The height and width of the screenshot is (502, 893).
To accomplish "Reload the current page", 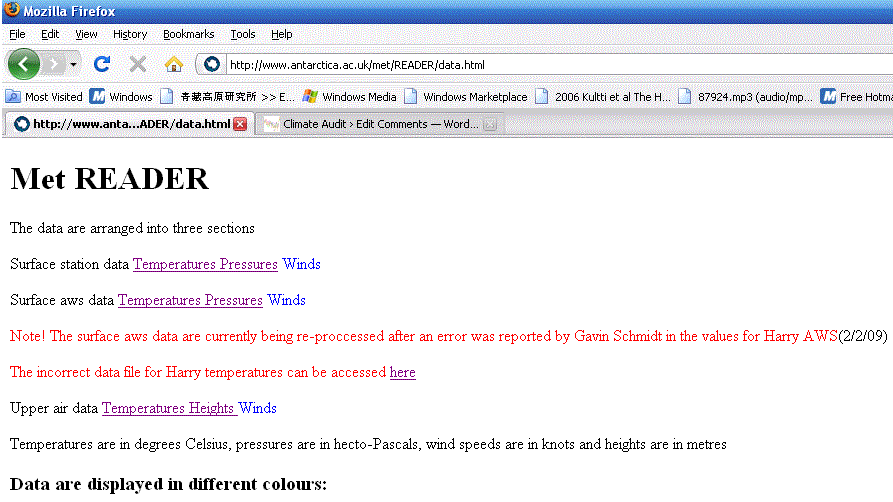I will [x=102, y=64].
